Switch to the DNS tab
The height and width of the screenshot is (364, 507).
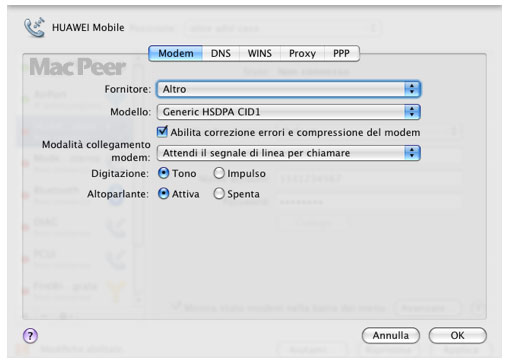pos(221,53)
